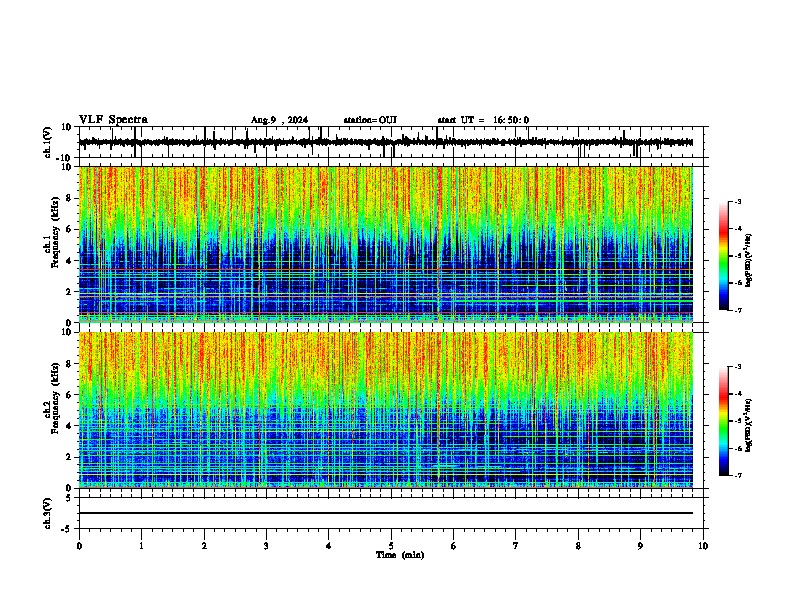Image resolution: width=792 pixels, height=612 pixels.
Task: Click time axis tick label "8"
Action: 578,546
